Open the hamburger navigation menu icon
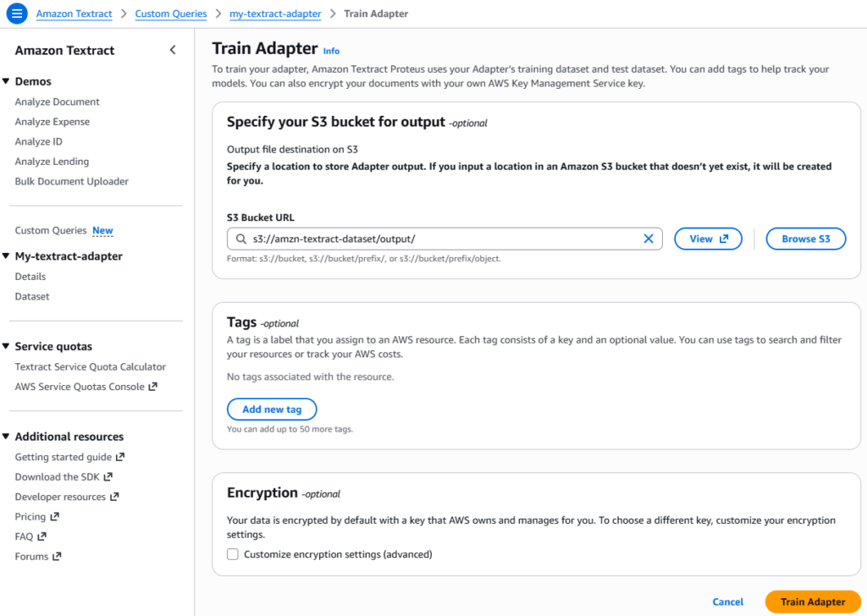This screenshot has height=616, width=867. (x=17, y=14)
